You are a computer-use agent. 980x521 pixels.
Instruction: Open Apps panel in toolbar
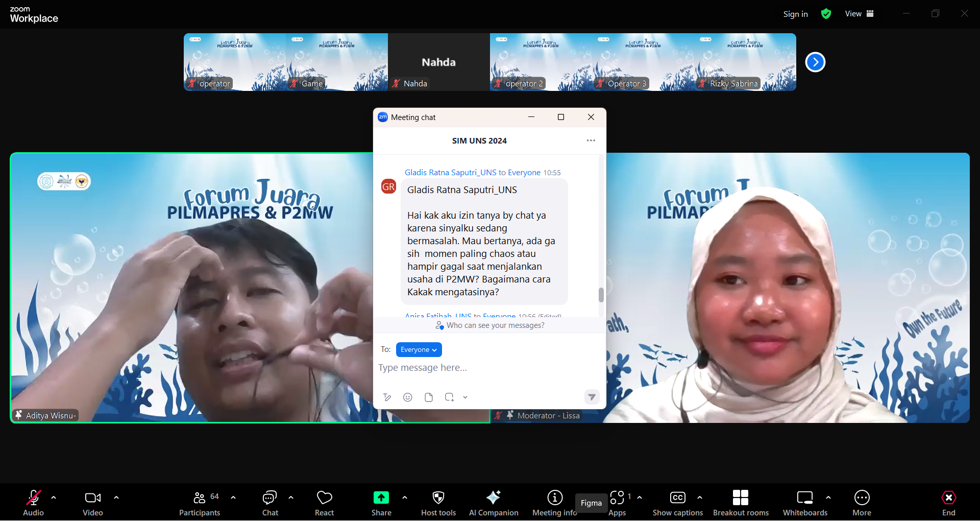(617, 503)
